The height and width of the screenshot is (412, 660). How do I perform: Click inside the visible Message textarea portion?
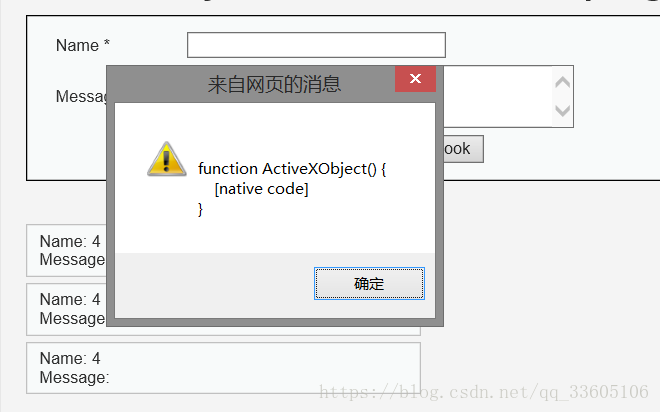click(x=498, y=96)
